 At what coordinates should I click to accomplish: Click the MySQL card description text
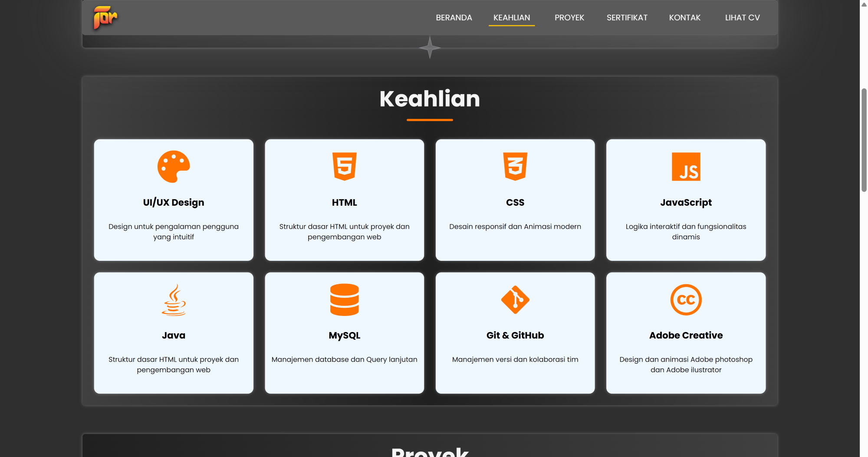pyautogui.click(x=344, y=359)
